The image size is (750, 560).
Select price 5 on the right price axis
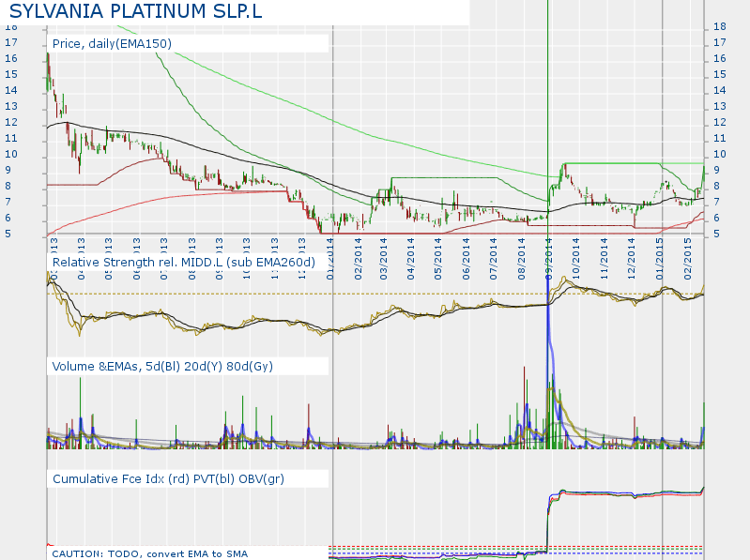pos(716,234)
